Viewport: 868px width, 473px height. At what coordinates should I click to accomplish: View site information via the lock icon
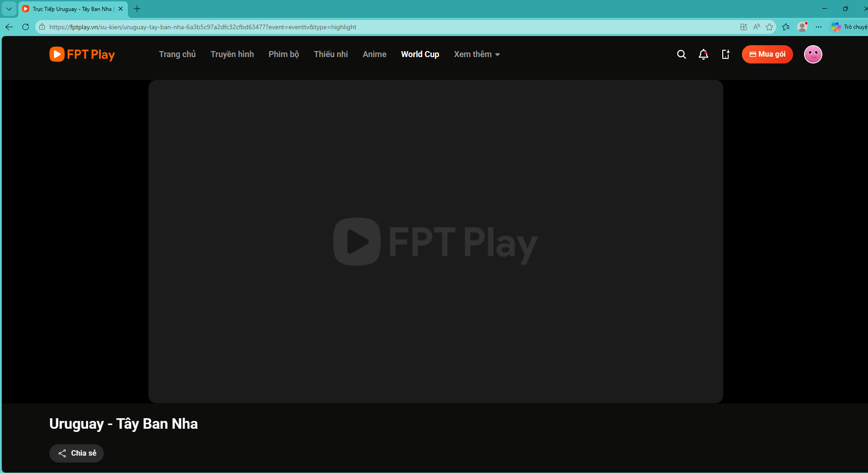click(42, 27)
